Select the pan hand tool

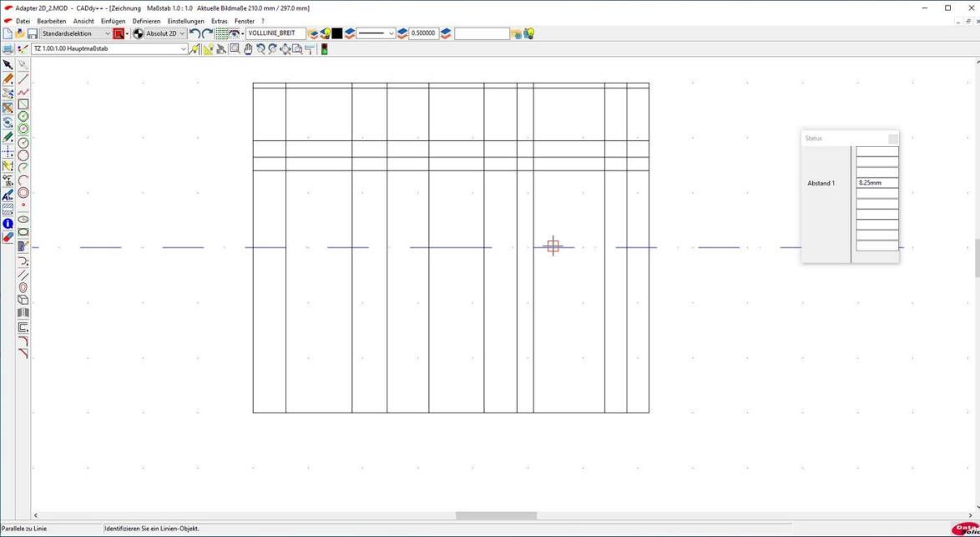(x=247, y=49)
